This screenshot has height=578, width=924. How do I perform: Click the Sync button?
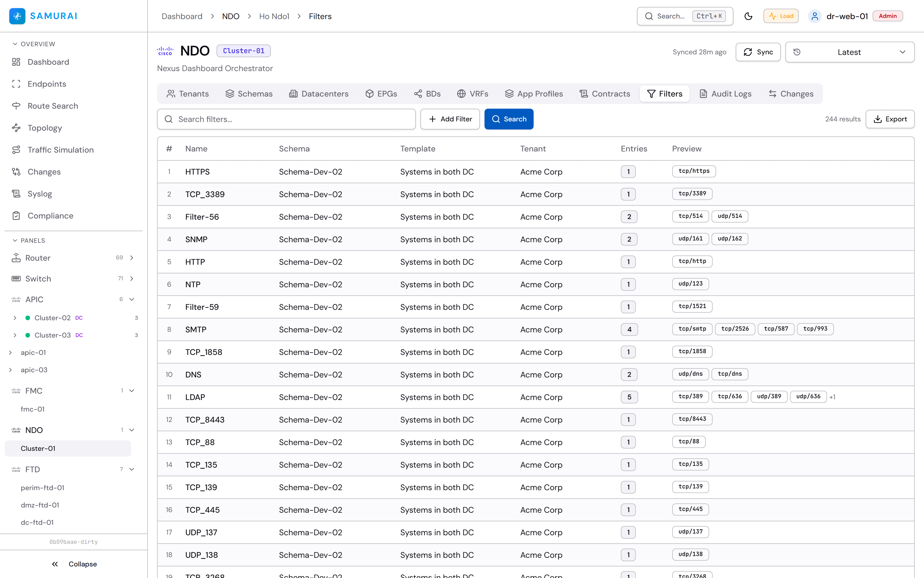tap(758, 52)
